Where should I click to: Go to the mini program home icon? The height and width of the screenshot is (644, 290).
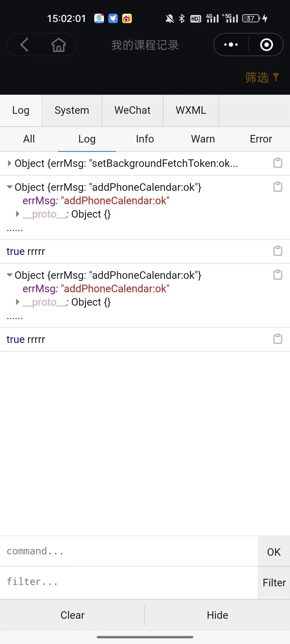point(59,45)
